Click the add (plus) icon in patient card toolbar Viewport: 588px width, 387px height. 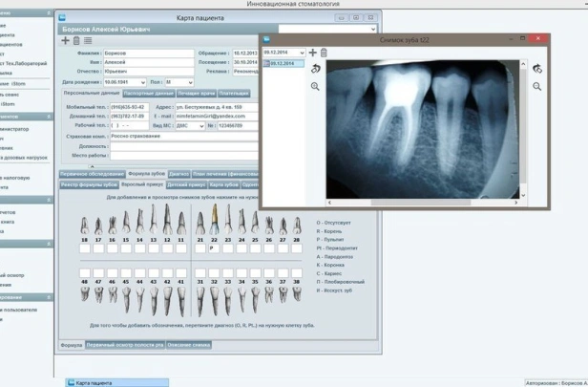66,41
